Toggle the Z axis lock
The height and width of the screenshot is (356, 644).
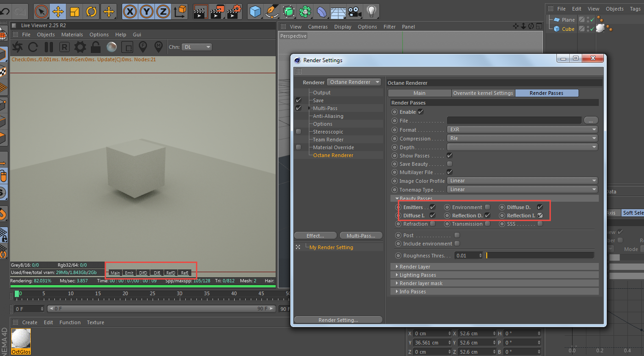[163, 11]
